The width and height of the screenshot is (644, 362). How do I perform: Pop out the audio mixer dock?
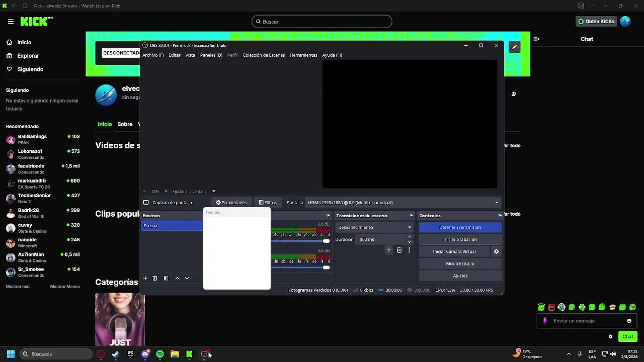click(328, 215)
